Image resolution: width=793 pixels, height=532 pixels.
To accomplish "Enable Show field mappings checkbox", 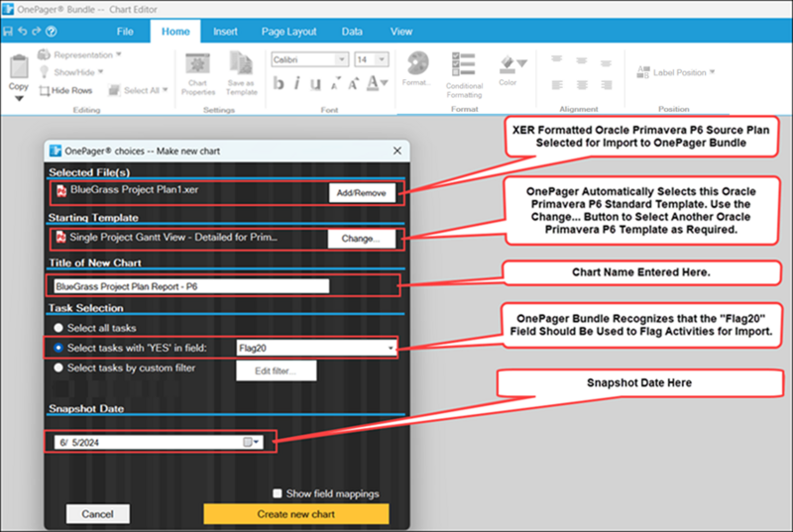I will pyautogui.click(x=278, y=493).
